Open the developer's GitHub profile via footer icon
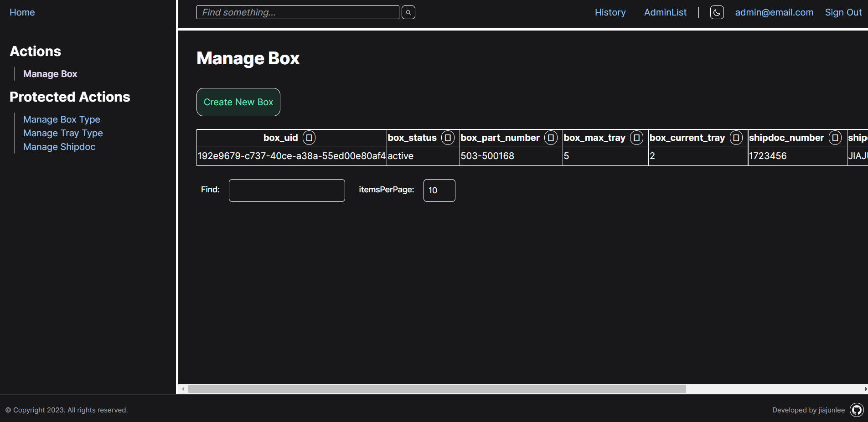This screenshot has width=868, height=422. point(857,410)
